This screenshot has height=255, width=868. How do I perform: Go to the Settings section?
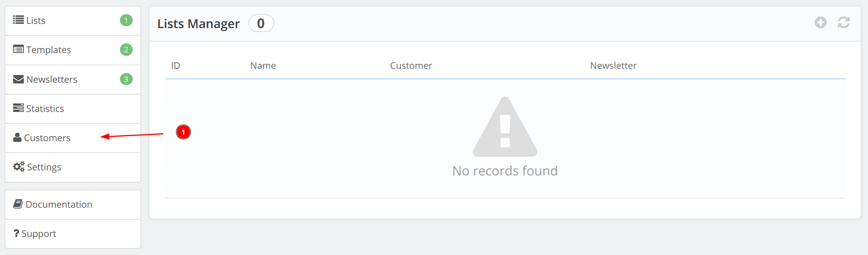pos(44,167)
